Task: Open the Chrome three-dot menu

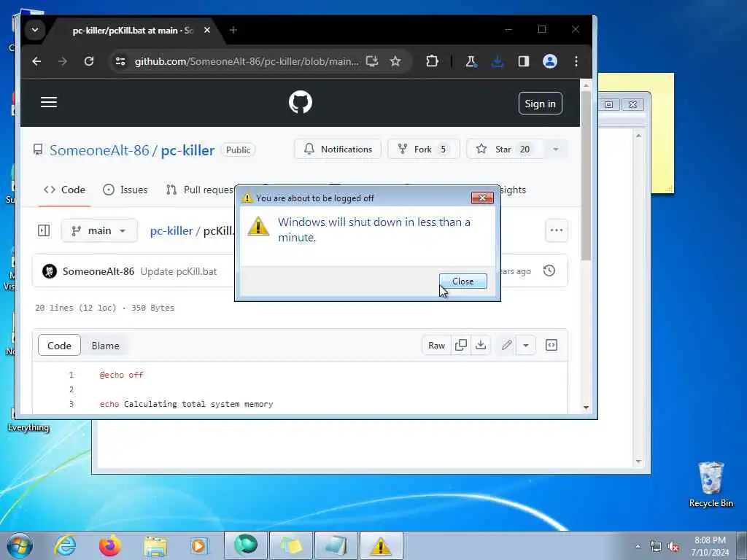Action: click(576, 61)
